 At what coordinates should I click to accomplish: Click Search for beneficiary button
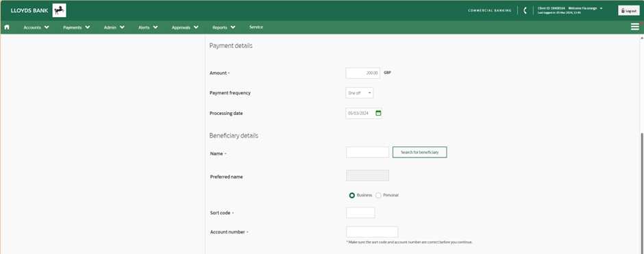420,152
